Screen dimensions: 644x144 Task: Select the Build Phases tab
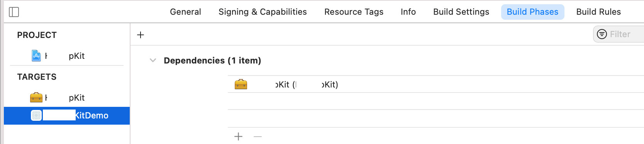pos(532,12)
